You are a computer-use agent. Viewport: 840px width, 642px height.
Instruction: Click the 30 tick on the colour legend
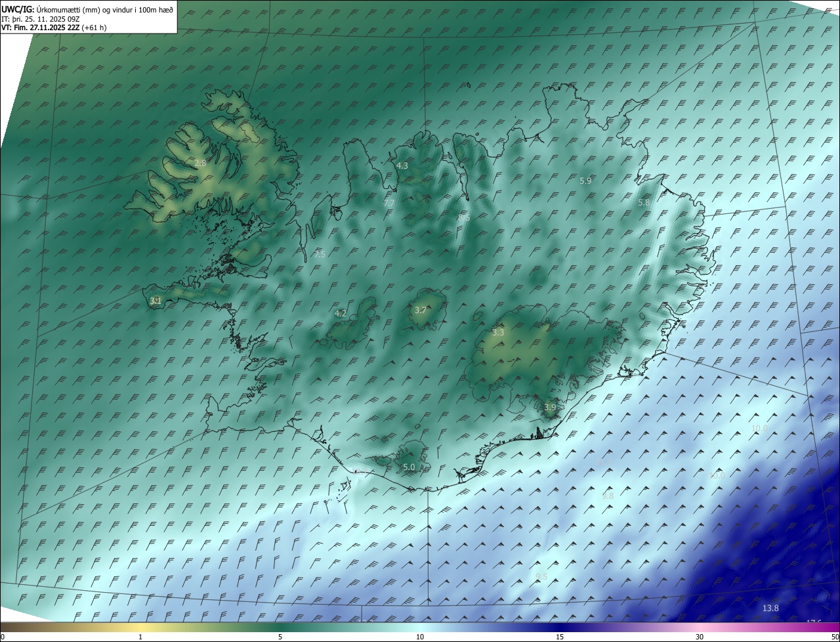(700, 637)
